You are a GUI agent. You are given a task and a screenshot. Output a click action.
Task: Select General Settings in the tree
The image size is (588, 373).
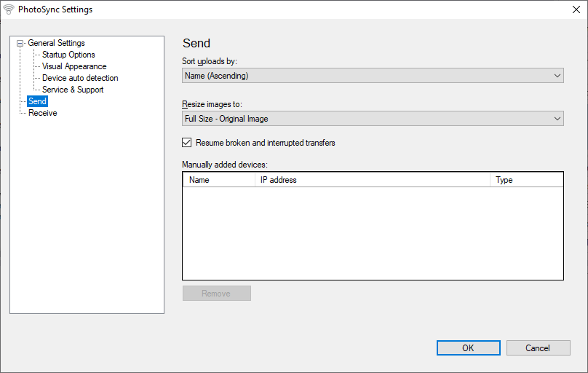click(x=56, y=43)
